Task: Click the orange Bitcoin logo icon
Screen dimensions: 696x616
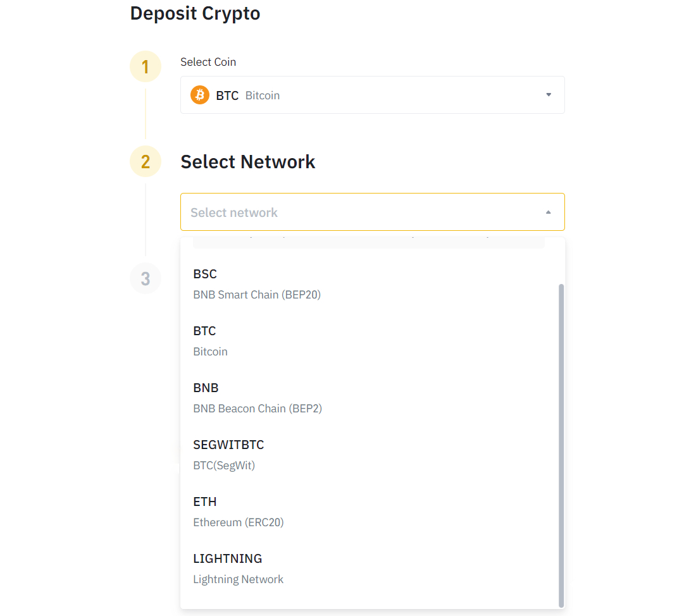Action: tap(200, 95)
